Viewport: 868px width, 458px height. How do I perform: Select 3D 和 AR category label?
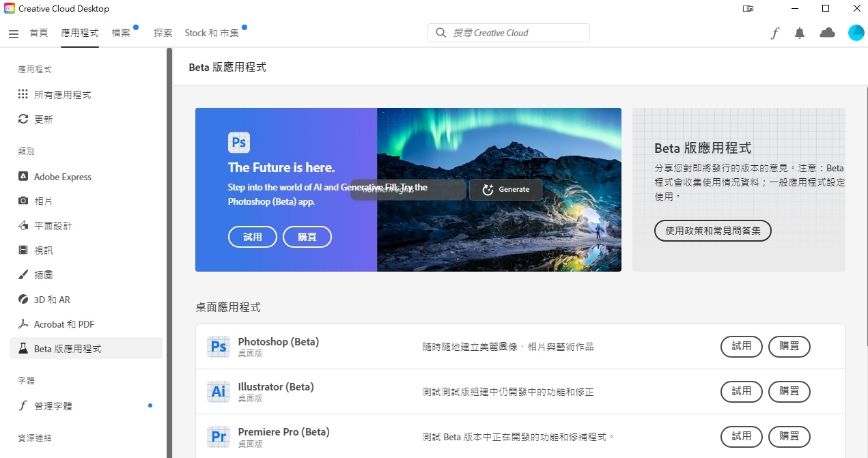(x=52, y=300)
